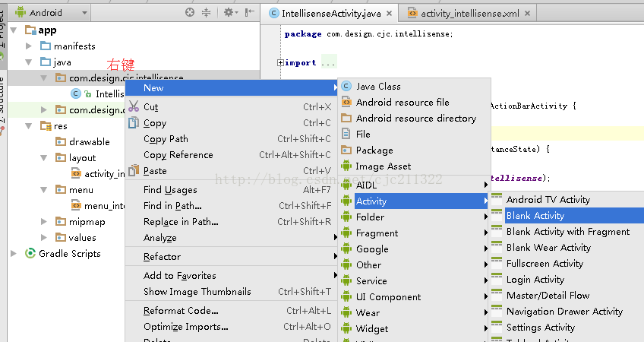Switch to IntellisenseActivity.java tab
Viewport: 644px width, 342px height.
(x=330, y=14)
